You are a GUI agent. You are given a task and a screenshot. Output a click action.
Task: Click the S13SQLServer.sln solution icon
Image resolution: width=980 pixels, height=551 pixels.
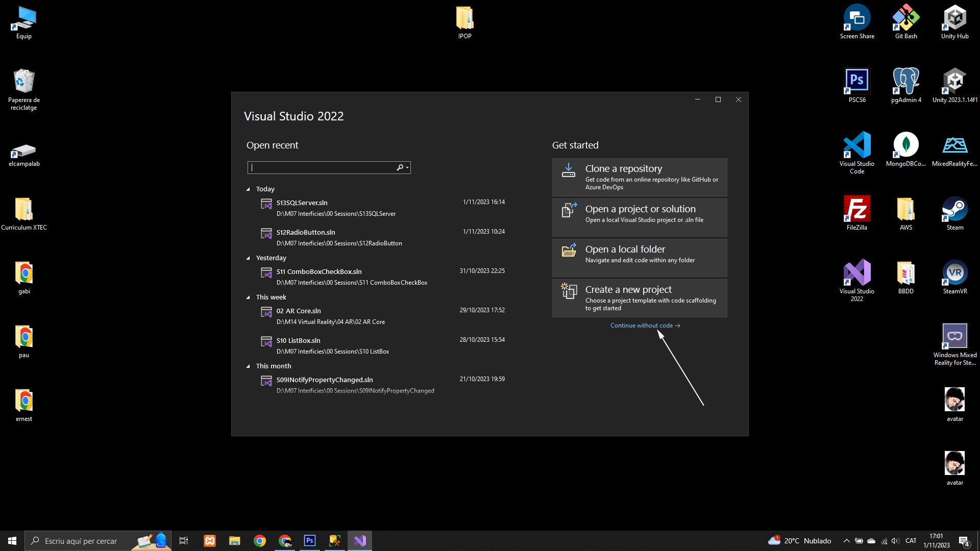click(266, 204)
